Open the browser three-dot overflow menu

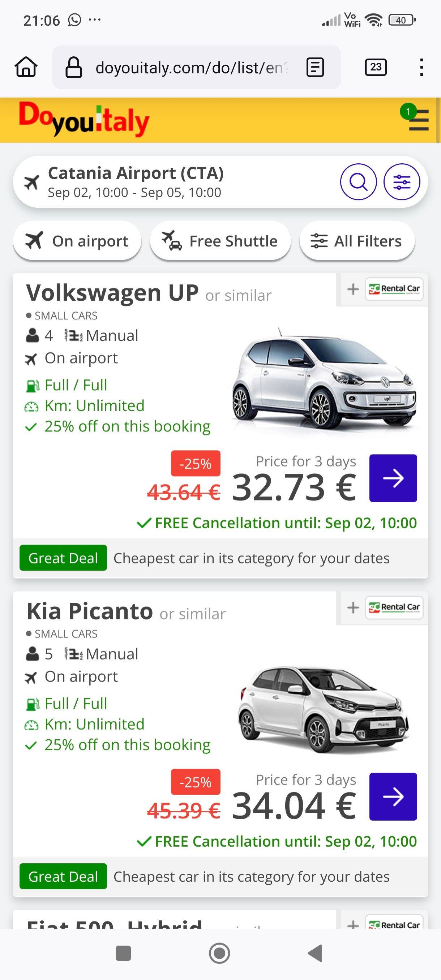[x=421, y=67]
